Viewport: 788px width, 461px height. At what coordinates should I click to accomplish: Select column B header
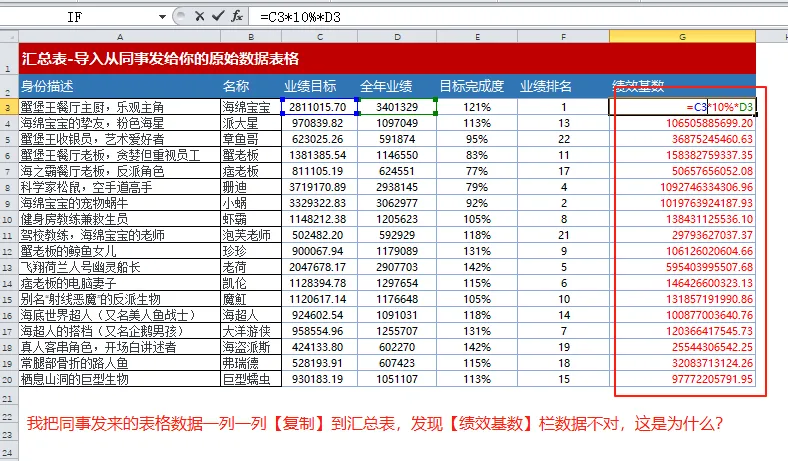251,37
